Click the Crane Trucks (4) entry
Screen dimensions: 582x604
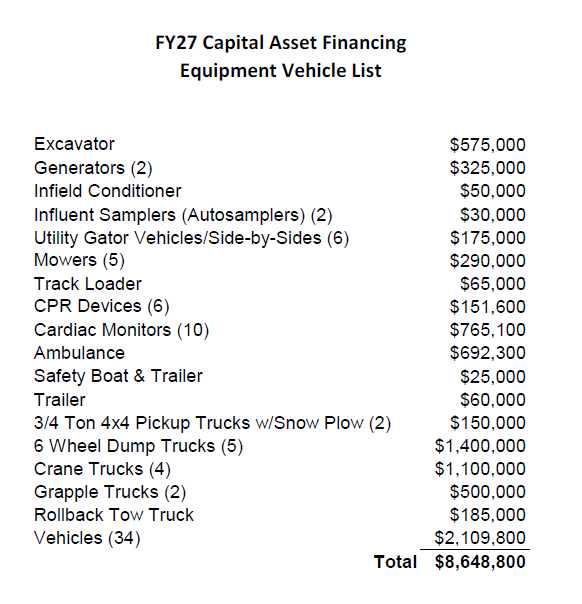[x=102, y=469]
